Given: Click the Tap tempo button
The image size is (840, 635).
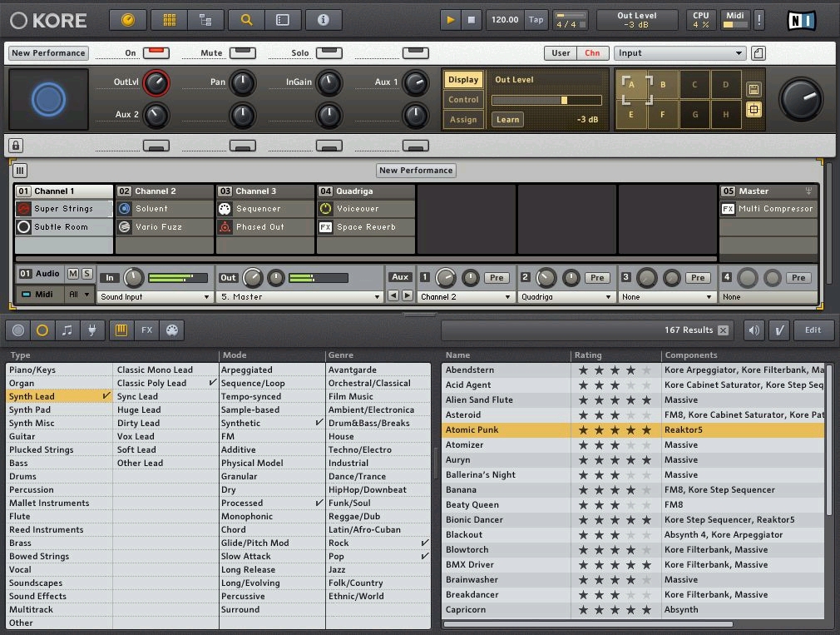Looking at the screenshot, I should click(536, 20).
